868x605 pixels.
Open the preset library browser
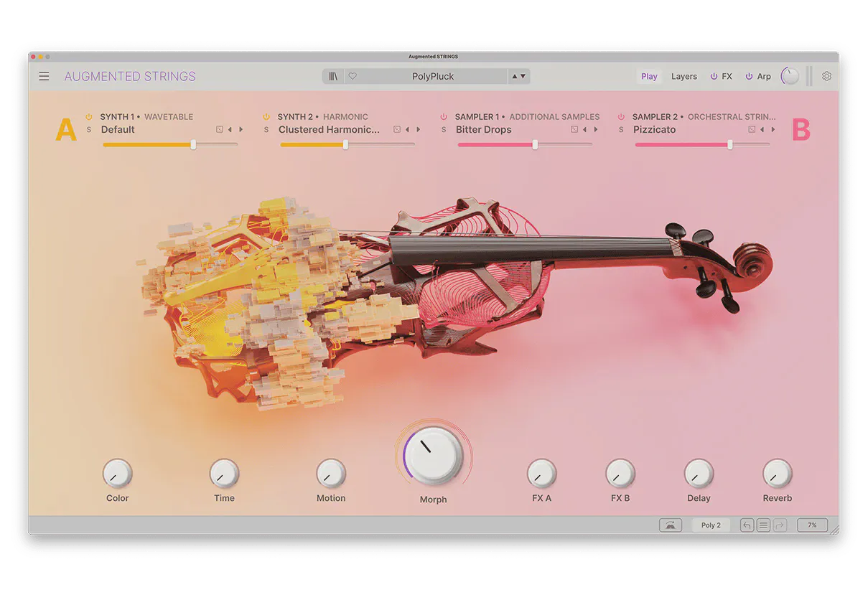[333, 76]
